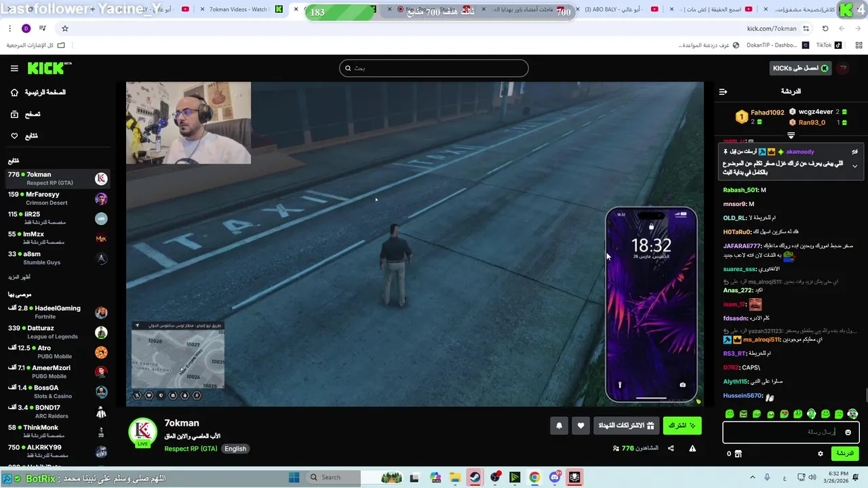Screen dimensions: 868x488
Task: Open Discord from the taskbar
Action: (555, 477)
